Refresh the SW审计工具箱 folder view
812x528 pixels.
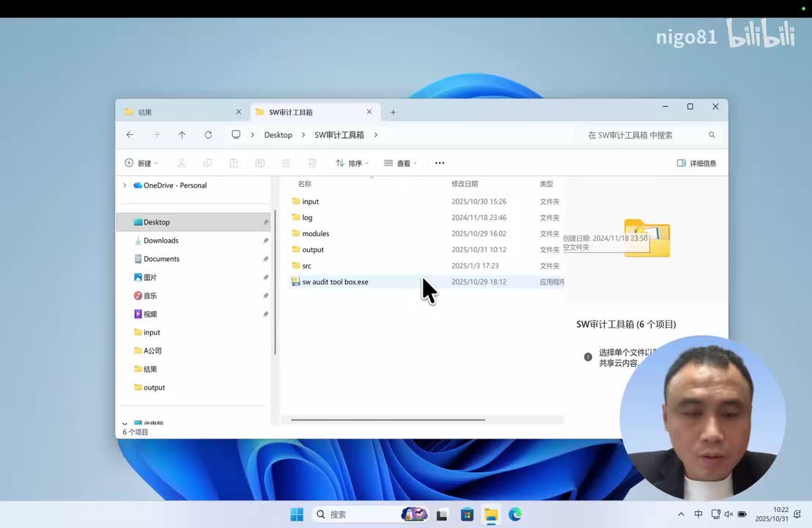(208, 135)
